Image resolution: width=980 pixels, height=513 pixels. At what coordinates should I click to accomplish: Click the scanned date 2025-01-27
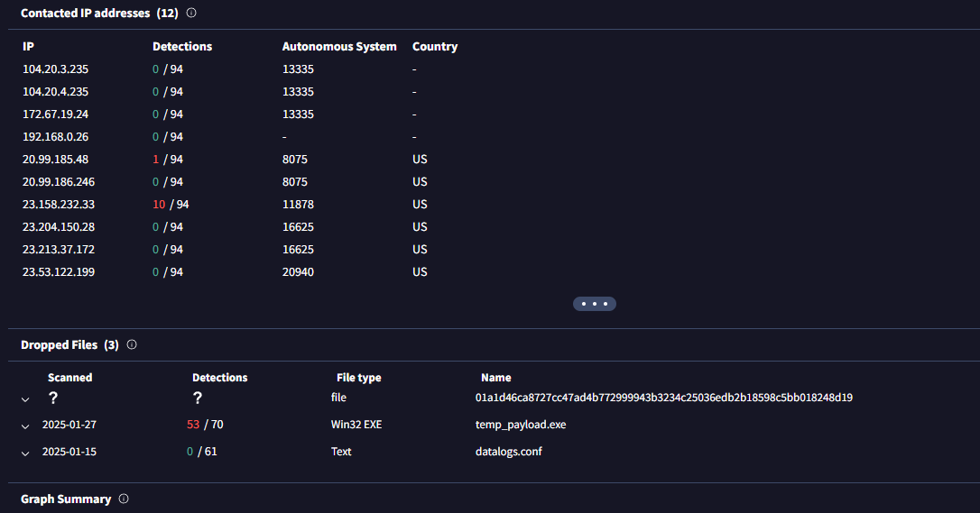click(69, 425)
